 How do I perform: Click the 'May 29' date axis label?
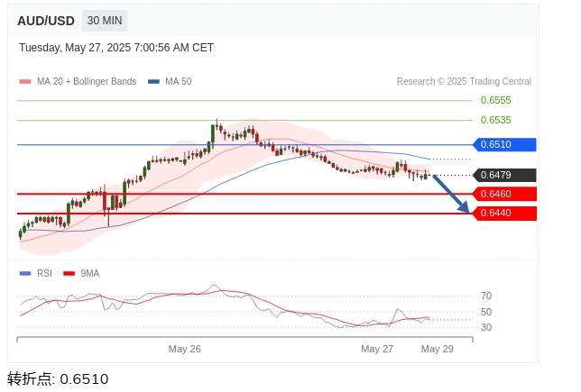438,349
